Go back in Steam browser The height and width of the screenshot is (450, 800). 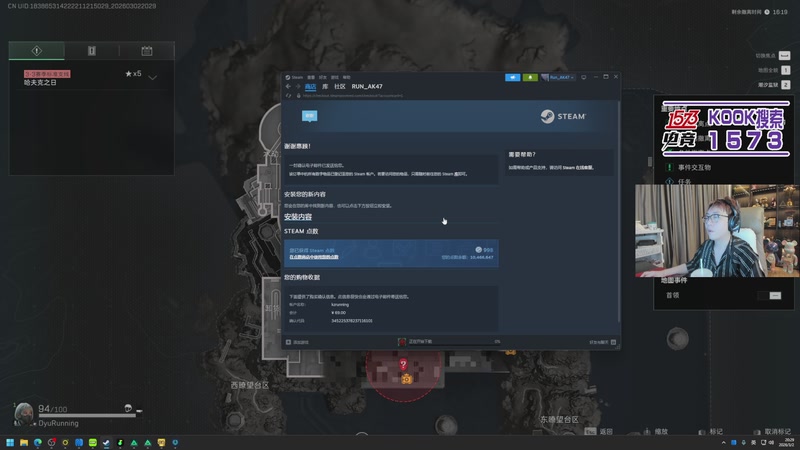click(x=288, y=87)
